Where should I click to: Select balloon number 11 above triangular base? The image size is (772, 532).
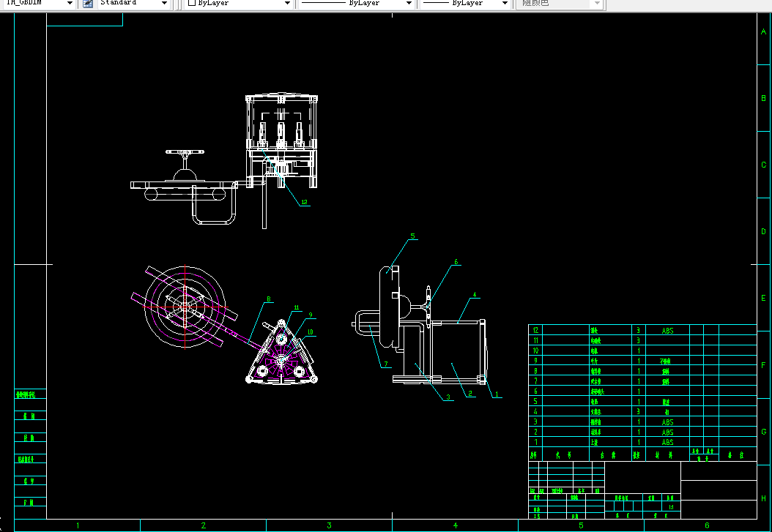coord(297,308)
